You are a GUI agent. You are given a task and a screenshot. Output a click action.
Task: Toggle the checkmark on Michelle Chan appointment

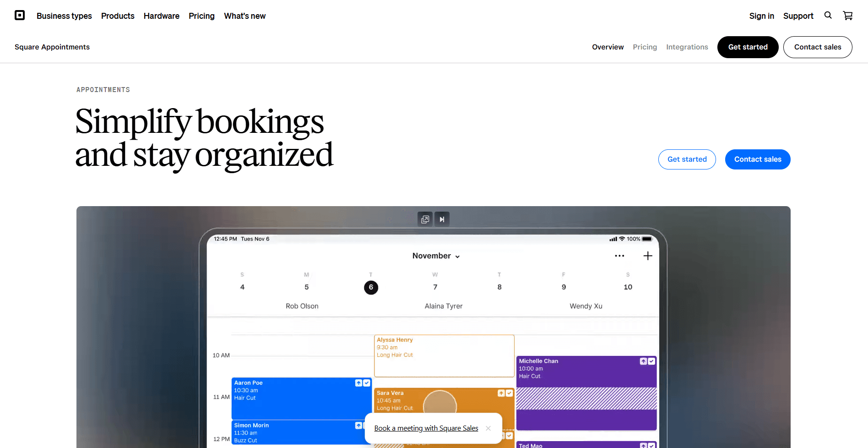(x=651, y=361)
